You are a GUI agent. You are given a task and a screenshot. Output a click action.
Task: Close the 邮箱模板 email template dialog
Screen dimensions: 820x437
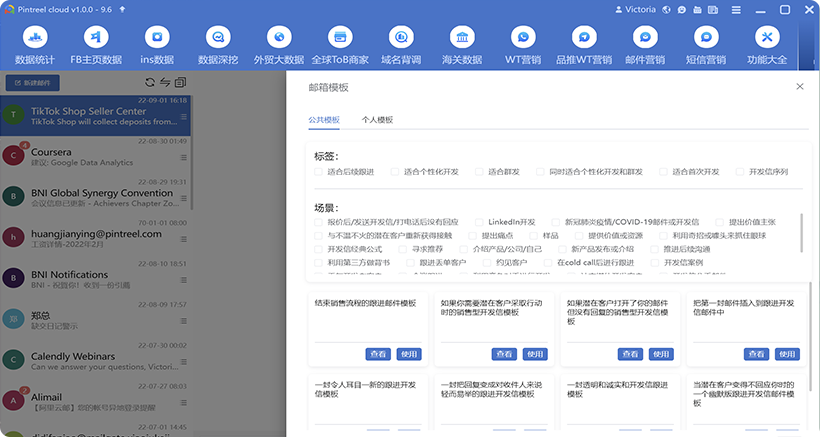tap(799, 87)
